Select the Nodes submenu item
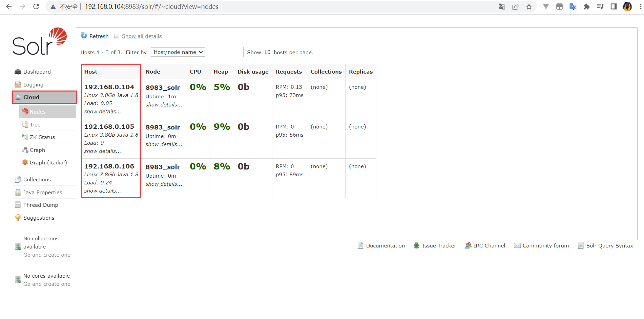This screenshot has width=644, height=319. (x=47, y=112)
